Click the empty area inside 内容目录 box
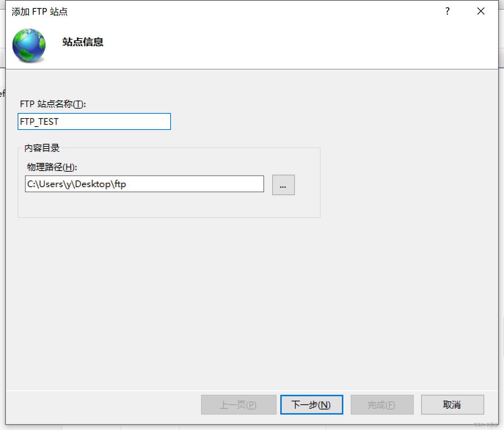This screenshot has height=430, width=504. (x=169, y=205)
